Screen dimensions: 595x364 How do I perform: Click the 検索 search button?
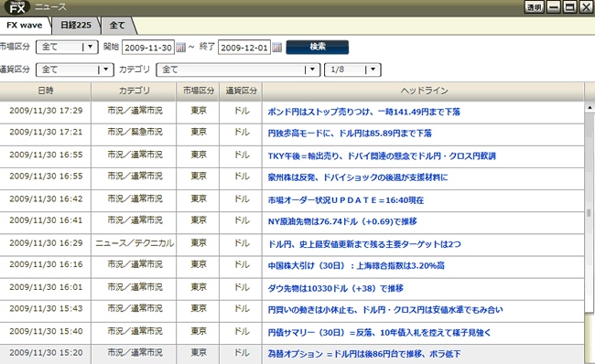pos(318,47)
